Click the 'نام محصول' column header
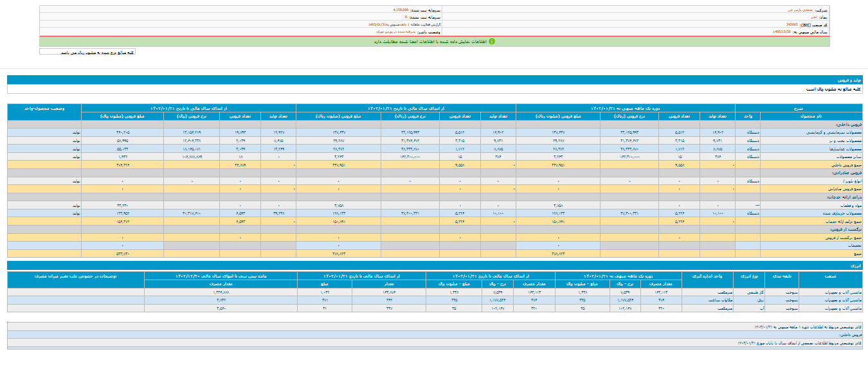Image resolution: width=868 pixels, height=374 pixels. click(x=811, y=116)
